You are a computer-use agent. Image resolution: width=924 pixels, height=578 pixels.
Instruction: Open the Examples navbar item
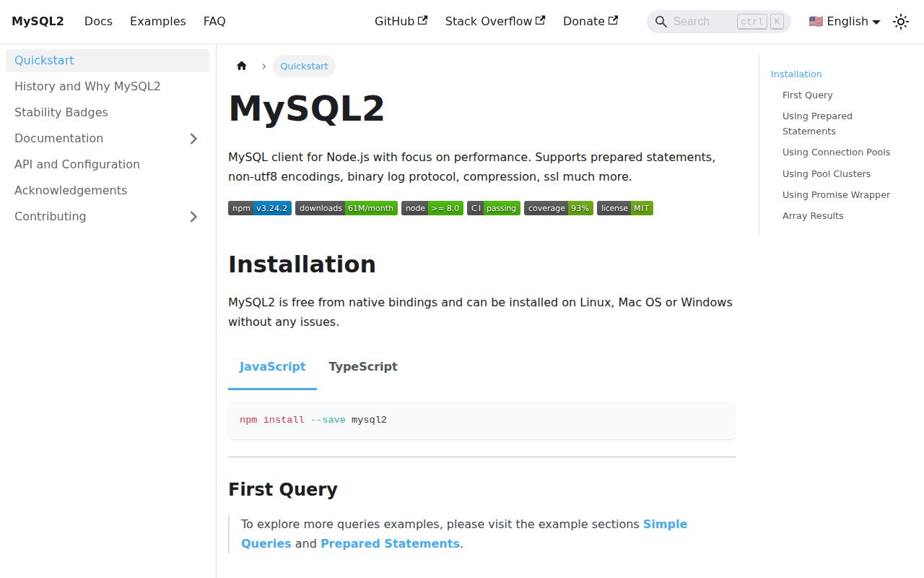coord(158,22)
